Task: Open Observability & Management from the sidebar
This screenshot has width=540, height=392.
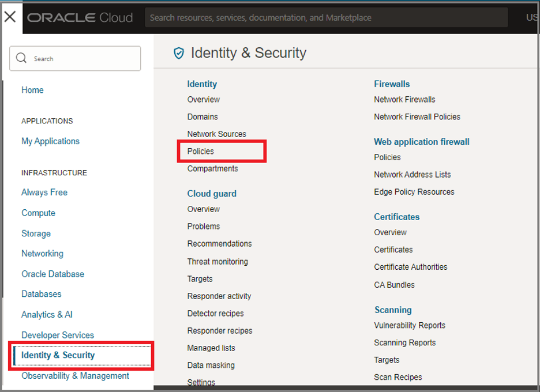Action: [x=75, y=375]
